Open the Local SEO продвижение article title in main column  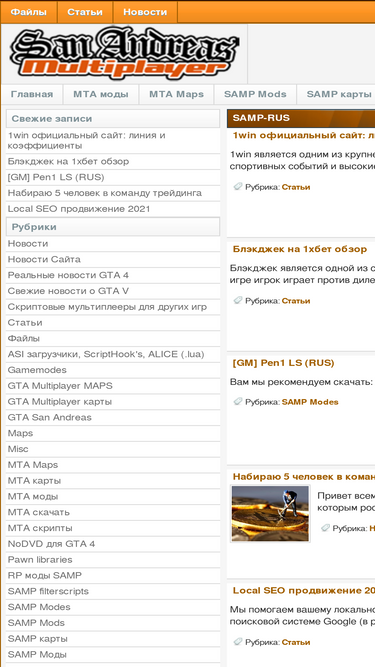tap(304, 590)
